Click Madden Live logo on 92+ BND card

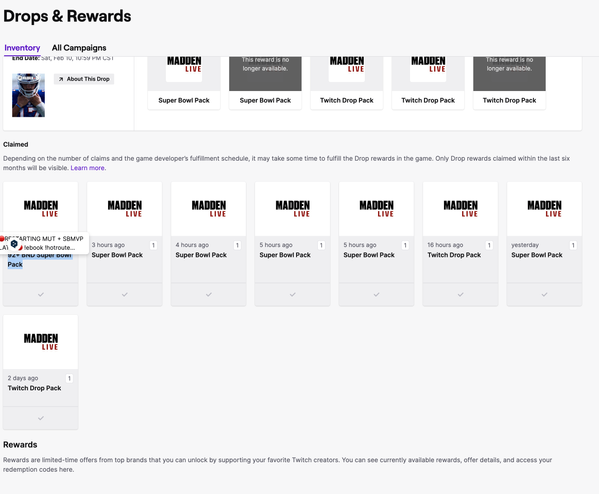41,209
